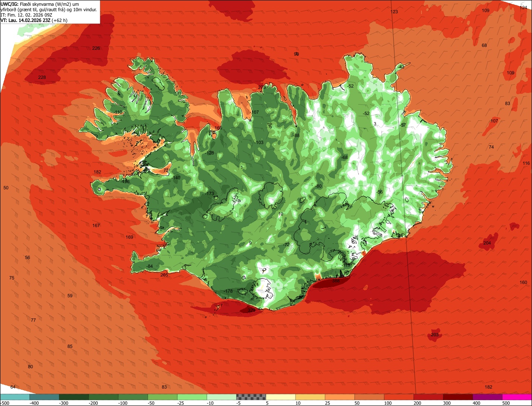Image resolution: width=532 pixels, height=406 pixels.
Task: Click the value "-88" on the map
Action: coord(296,135)
